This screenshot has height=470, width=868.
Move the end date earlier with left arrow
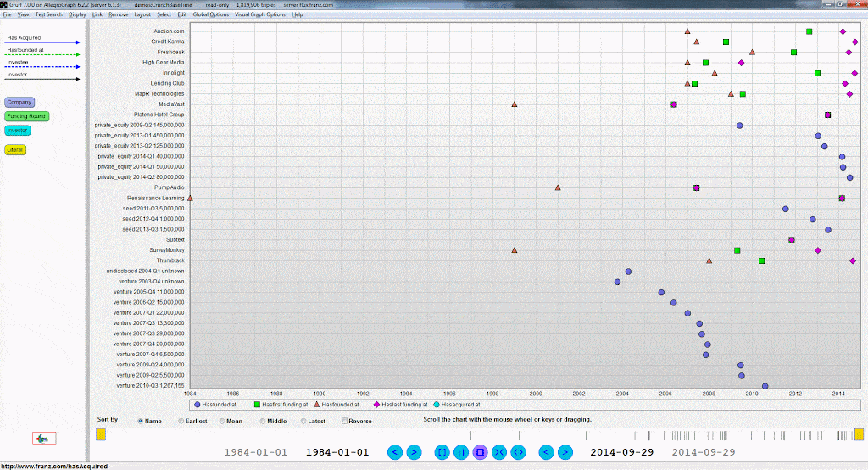coord(546,452)
